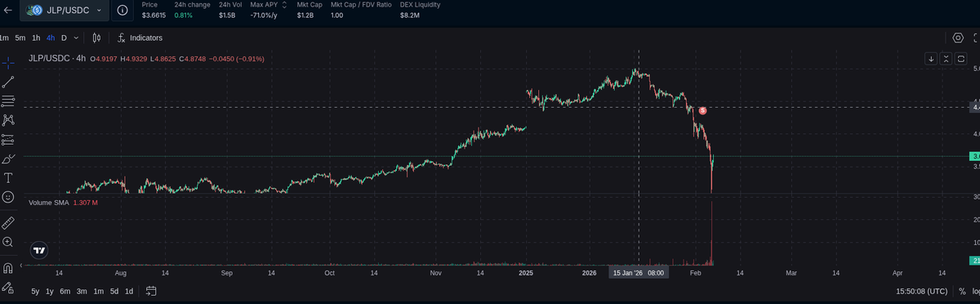Go back using the left arrow
Image resolution: width=980 pixels, height=304 pixels.
coord(7,11)
